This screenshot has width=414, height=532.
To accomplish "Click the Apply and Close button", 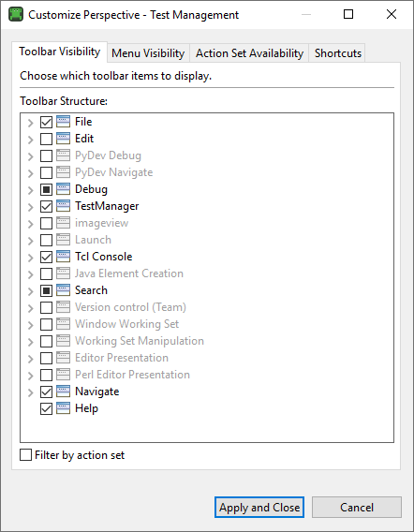I will pos(259,508).
